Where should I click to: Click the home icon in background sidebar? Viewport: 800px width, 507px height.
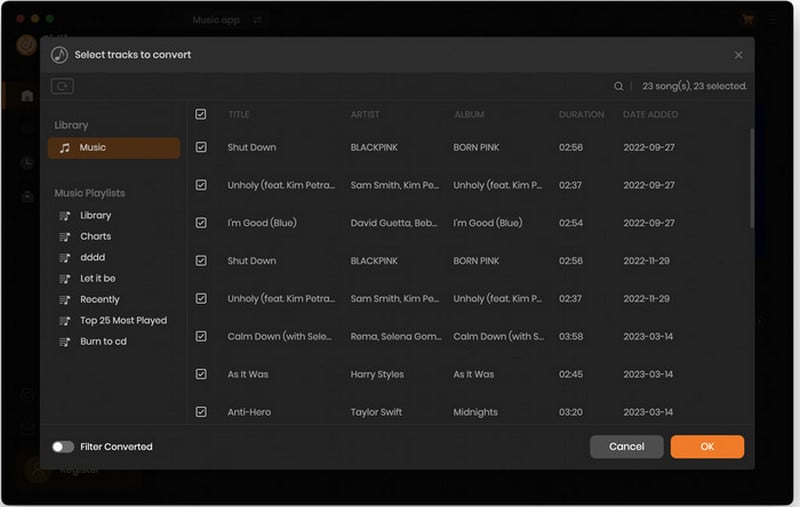pyautogui.click(x=28, y=96)
